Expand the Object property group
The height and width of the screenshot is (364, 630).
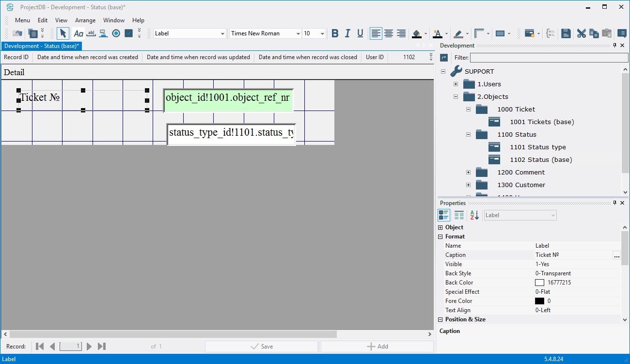(x=441, y=227)
